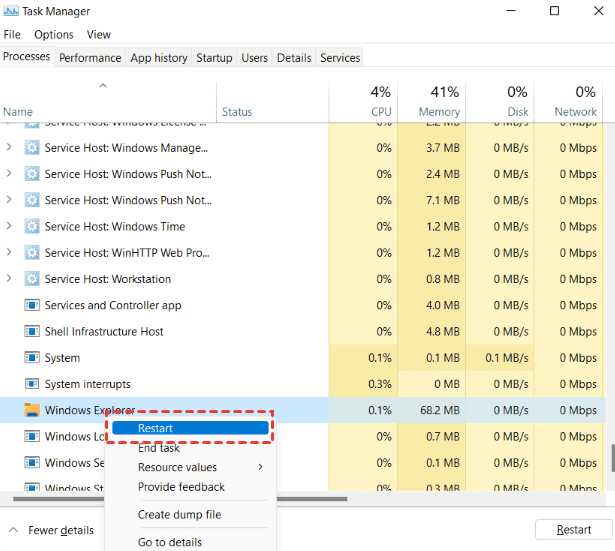The image size is (615, 551).
Task: Click the Service Host: WinHTTP Web Pro gear icon
Action: 32,253
